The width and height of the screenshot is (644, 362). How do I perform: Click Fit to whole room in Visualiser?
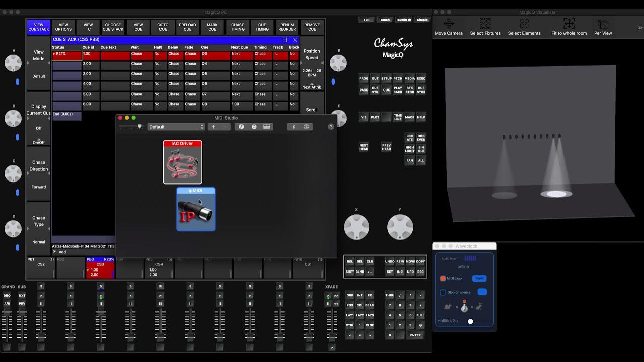click(x=569, y=27)
